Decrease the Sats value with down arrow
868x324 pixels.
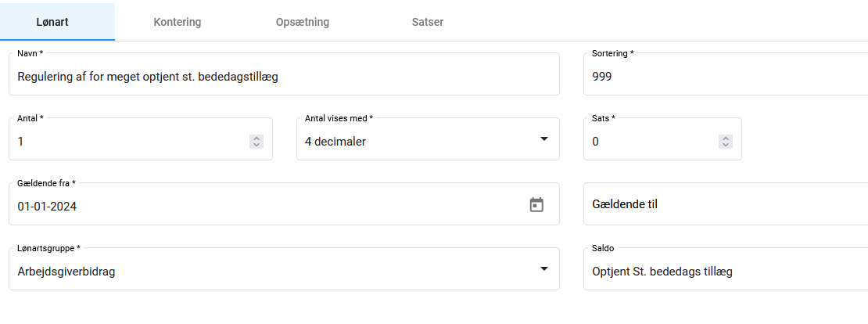(x=726, y=145)
